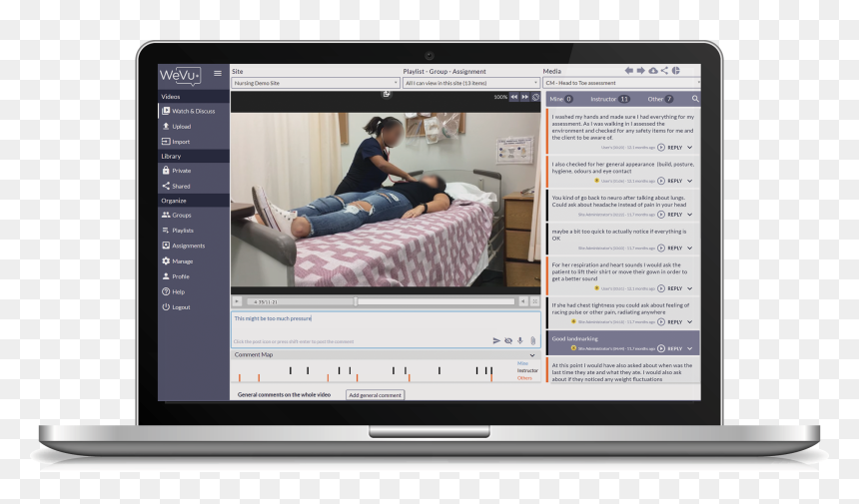859x504 pixels.
Task: Play timestamp of 'chest tightness' comment
Action: pyautogui.click(x=661, y=321)
